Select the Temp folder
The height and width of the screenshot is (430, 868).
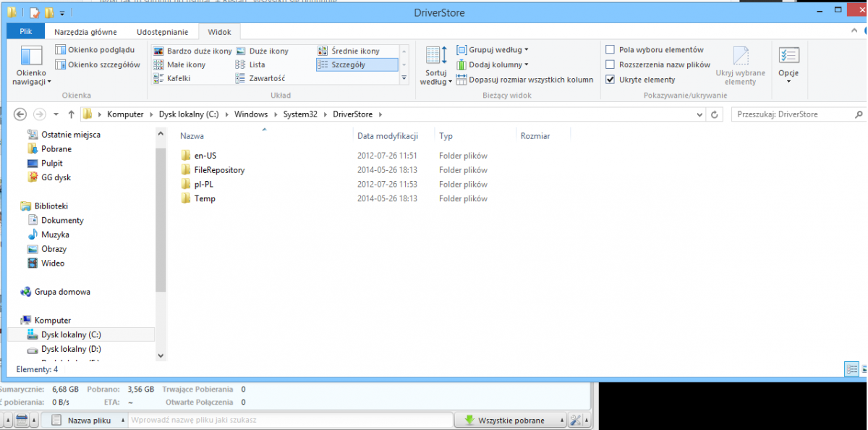coord(205,198)
